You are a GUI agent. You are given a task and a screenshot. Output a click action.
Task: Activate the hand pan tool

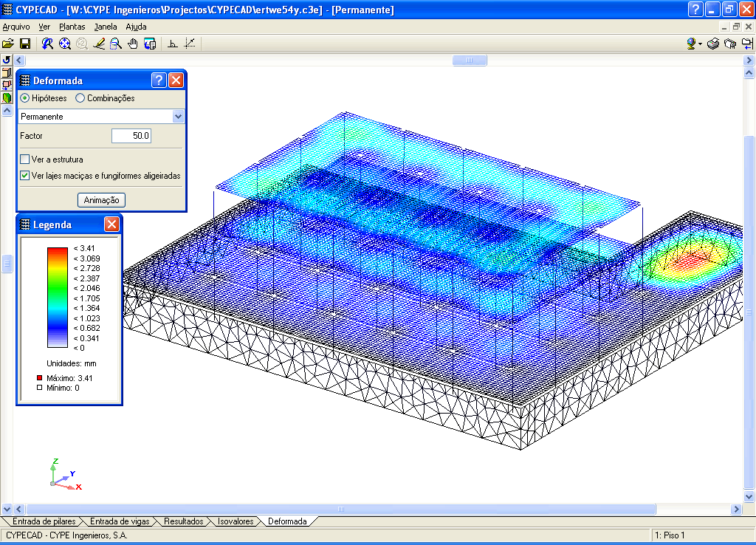pos(133,44)
